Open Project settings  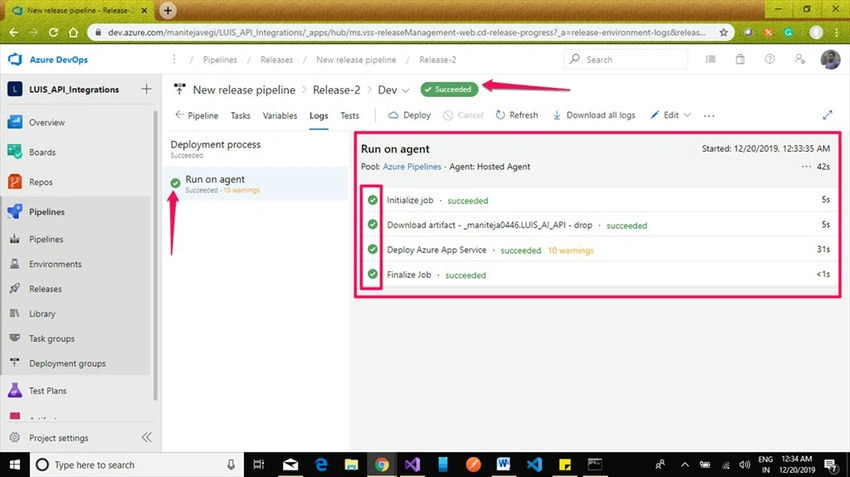point(59,438)
